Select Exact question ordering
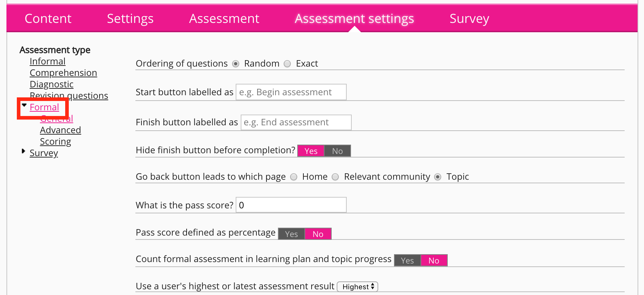This screenshot has width=644, height=295. tap(287, 64)
